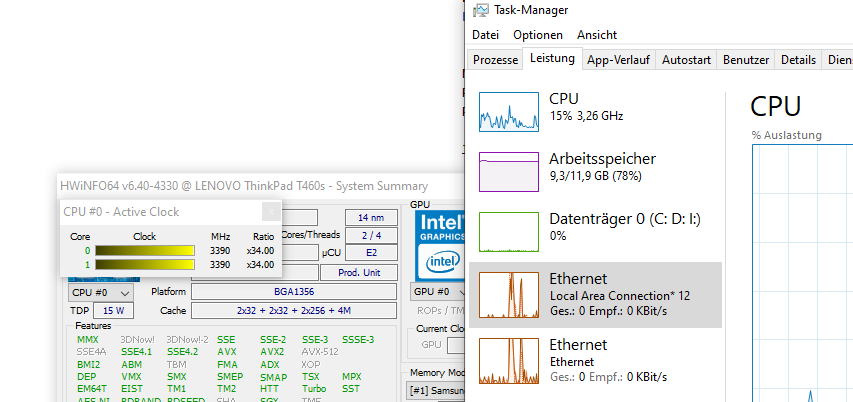
Task: Click the TSX feature label
Action: [310, 376]
